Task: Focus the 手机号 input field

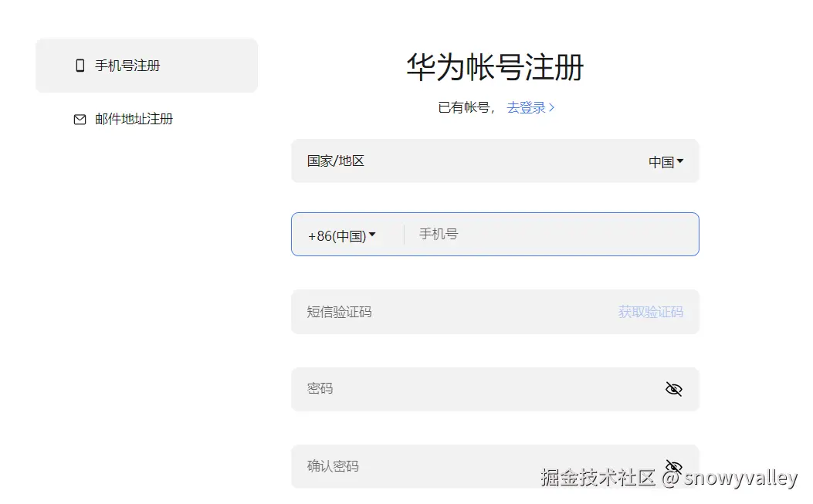Action: coord(548,234)
